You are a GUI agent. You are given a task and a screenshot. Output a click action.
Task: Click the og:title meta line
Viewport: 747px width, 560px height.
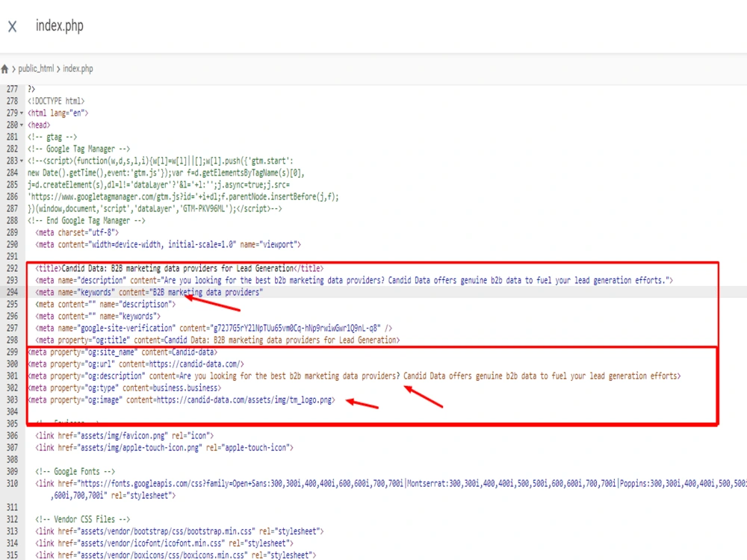click(217, 340)
